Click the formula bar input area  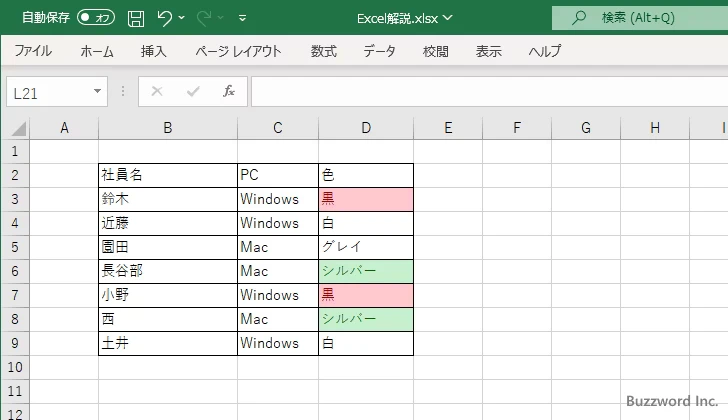coord(489,92)
